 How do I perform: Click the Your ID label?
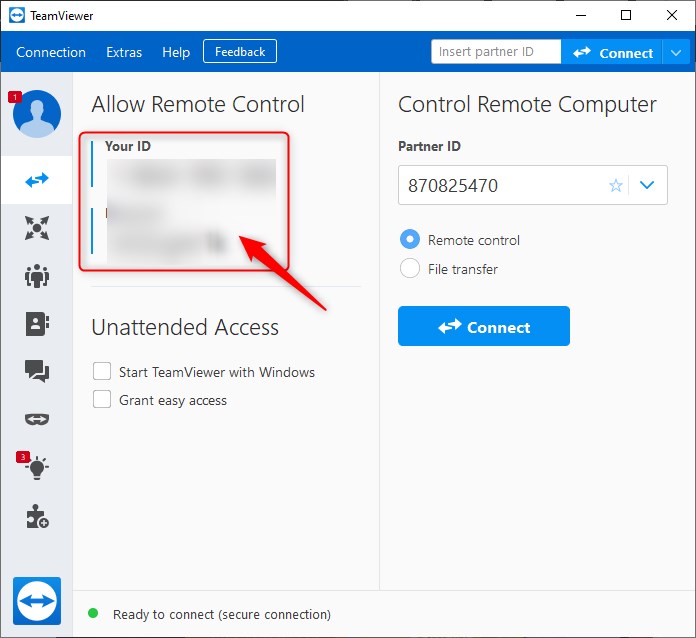pos(128,146)
